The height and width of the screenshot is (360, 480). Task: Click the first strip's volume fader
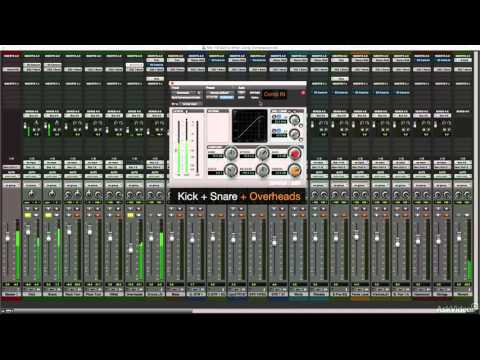point(7,238)
